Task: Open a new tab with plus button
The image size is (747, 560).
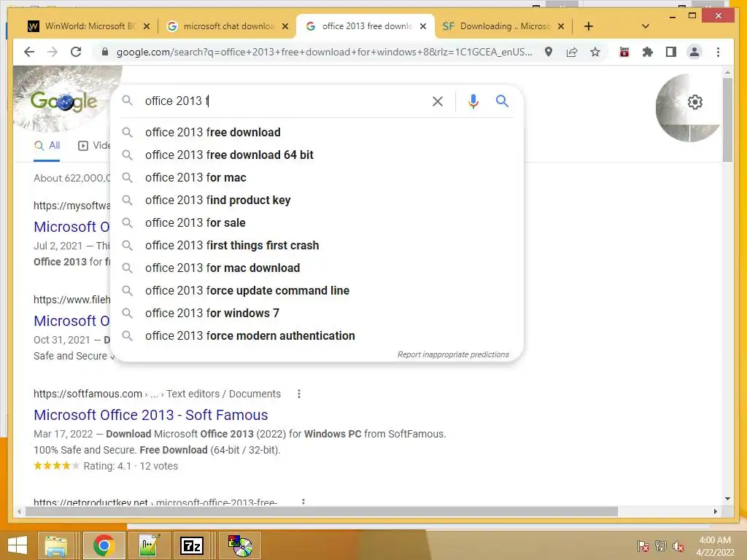Action: [589, 26]
